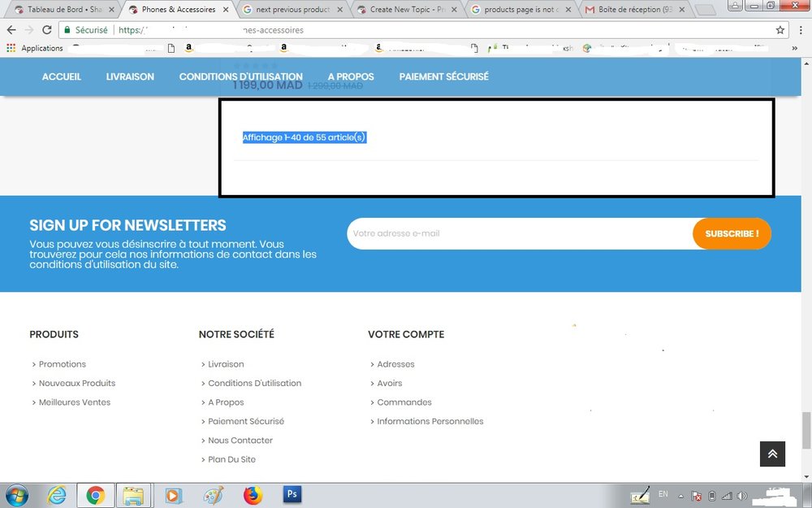Open the volume speaker tray icon
The width and height of the screenshot is (812, 508).
point(741,496)
